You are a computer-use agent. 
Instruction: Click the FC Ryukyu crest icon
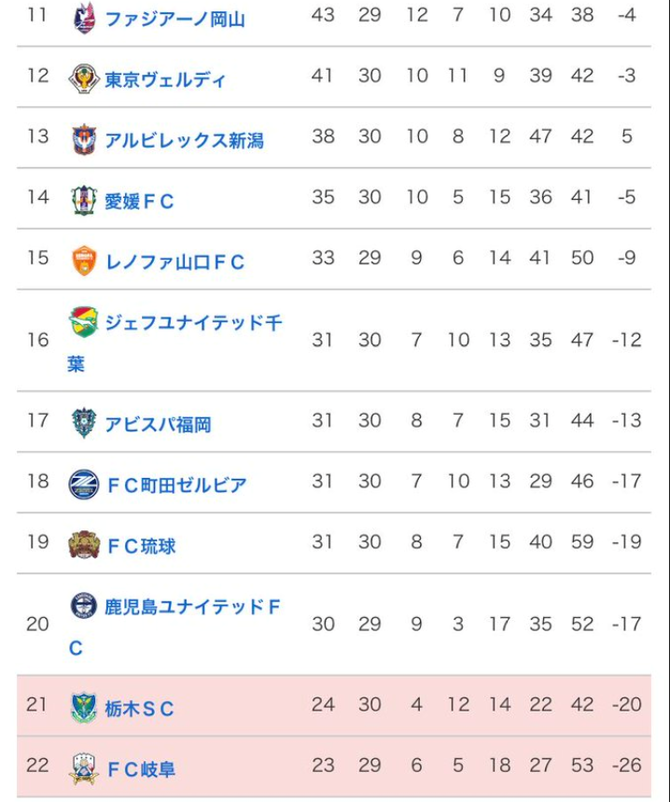point(84,545)
